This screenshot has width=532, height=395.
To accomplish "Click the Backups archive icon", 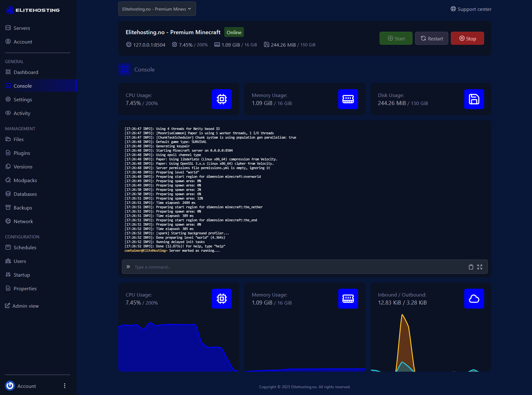I will pyautogui.click(x=8, y=208).
